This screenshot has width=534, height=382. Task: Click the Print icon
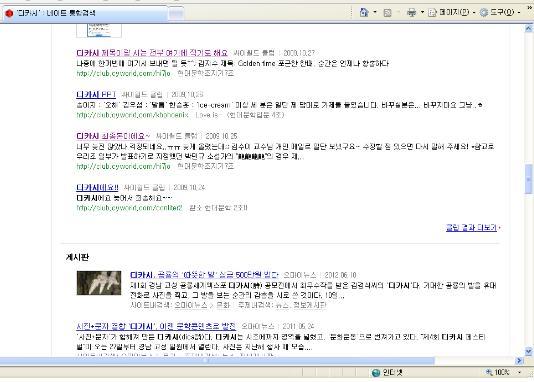click(x=411, y=13)
